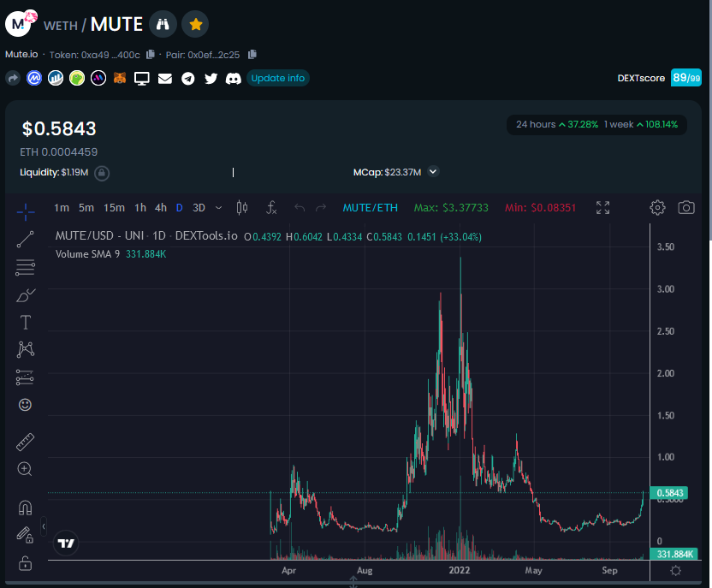Toggle lock all drawing tools
Screen dimensions: 712x588
click(25, 563)
